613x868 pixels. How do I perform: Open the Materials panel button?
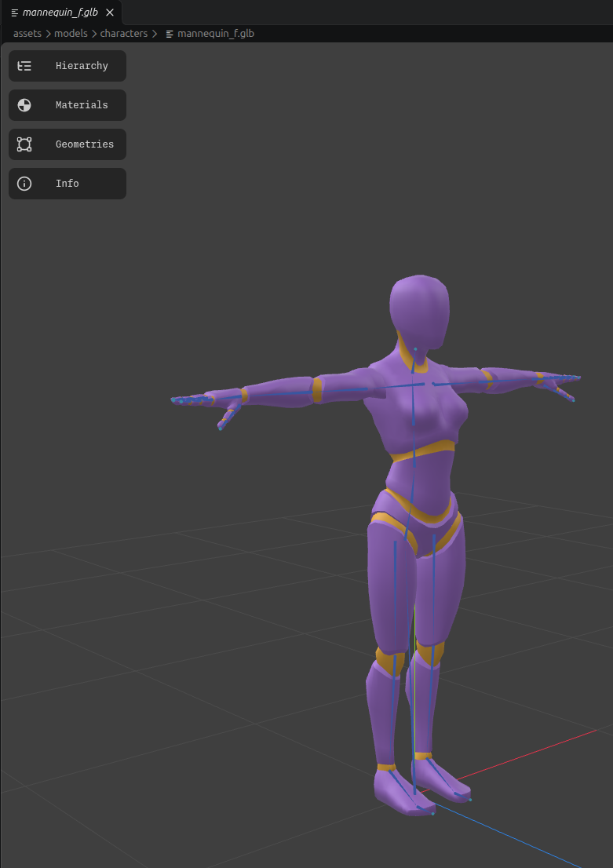pyautogui.click(x=68, y=105)
